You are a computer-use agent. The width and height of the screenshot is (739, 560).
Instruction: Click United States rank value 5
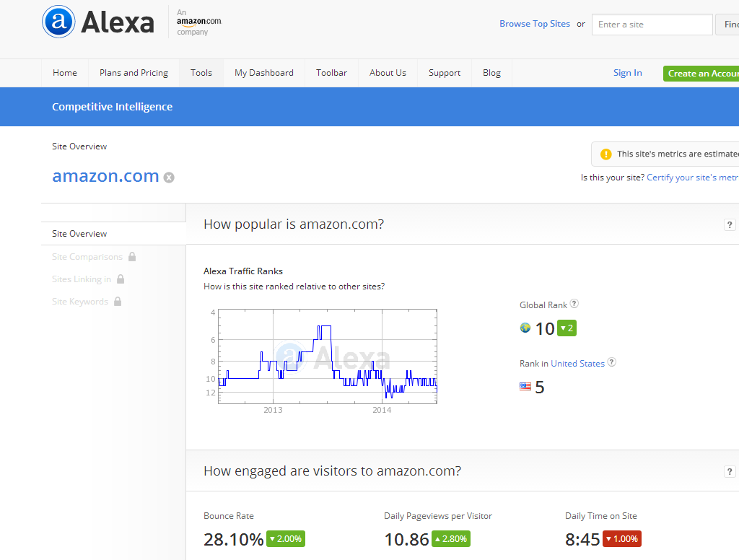(x=540, y=387)
